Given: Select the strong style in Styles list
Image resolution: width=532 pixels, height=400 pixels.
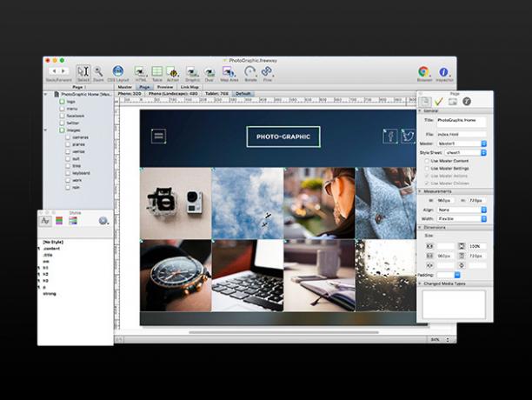Looking at the screenshot, I should point(50,293).
